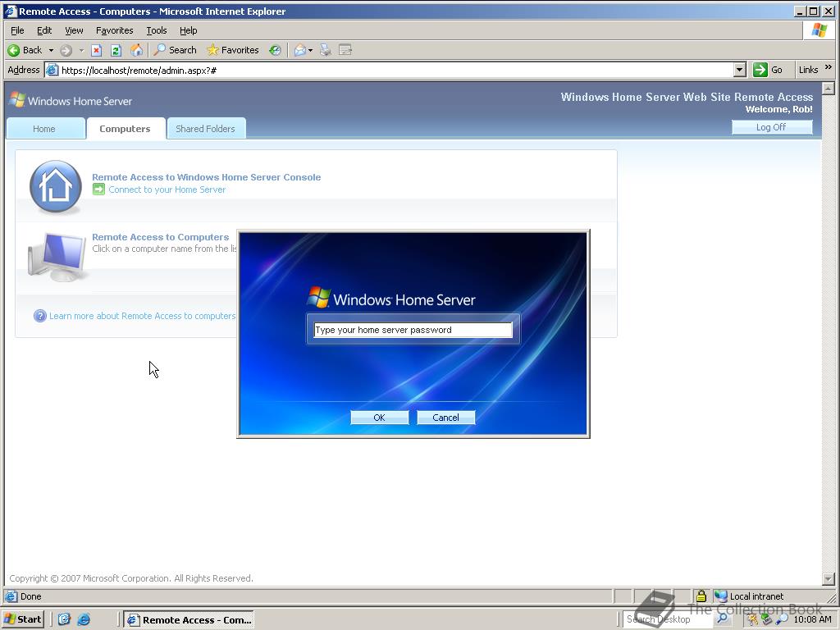The width and height of the screenshot is (840, 630).
Task: Open the View menu
Action: [74, 30]
